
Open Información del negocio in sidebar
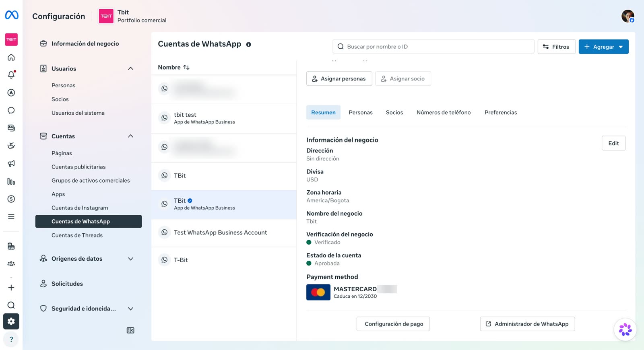coord(85,43)
